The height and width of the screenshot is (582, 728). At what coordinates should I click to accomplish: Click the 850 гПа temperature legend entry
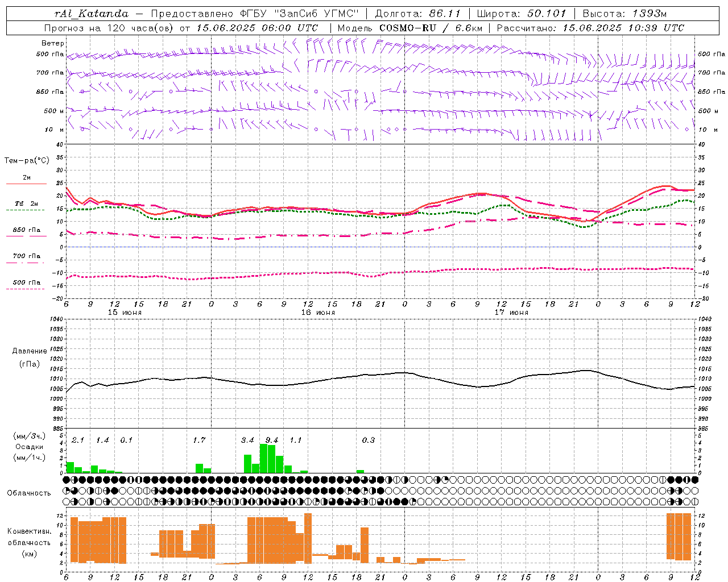pos(27,230)
